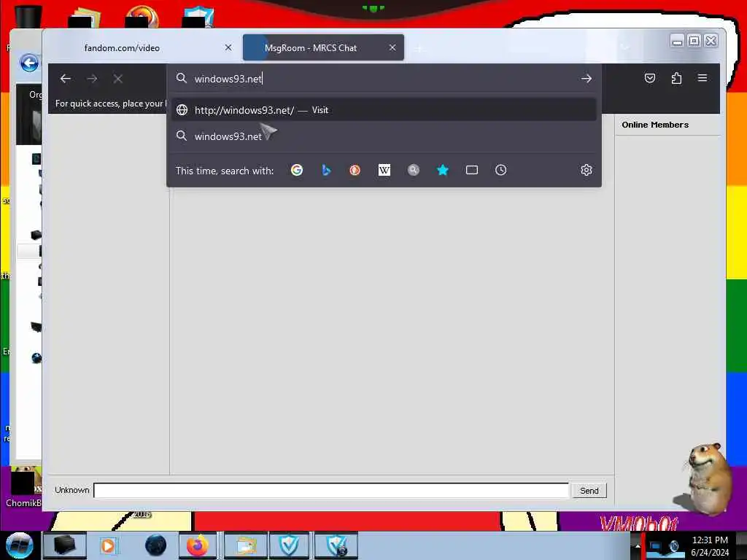
Task: Open the first blue shield taskbar app
Action: pos(289,545)
